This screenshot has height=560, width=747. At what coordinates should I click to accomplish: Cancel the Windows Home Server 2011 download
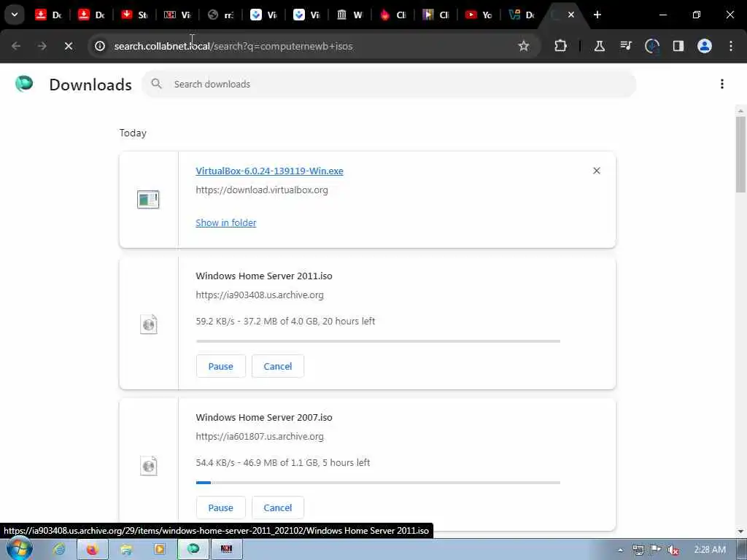tap(278, 366)
